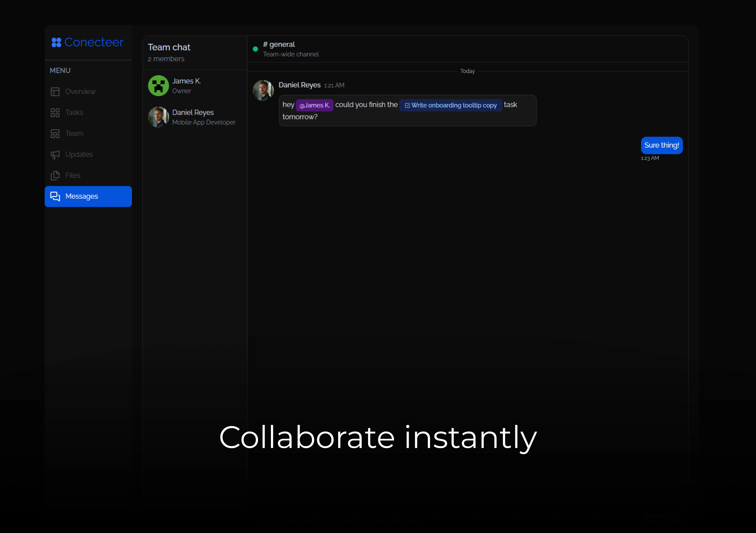Image resolution: width=756 pixels, height=533 pixels.
Task: Click Daniel Reyes avatar in member list
Action: [158, 117]
